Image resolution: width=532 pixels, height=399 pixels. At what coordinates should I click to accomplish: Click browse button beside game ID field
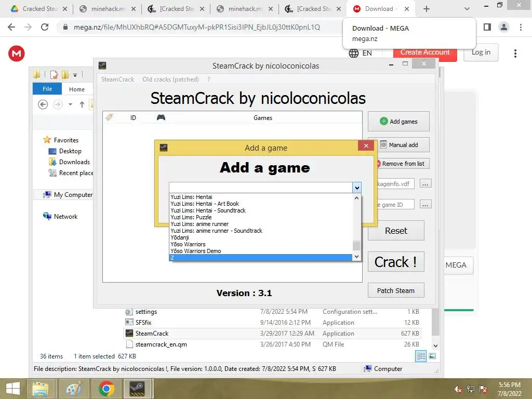click(425, 205)
